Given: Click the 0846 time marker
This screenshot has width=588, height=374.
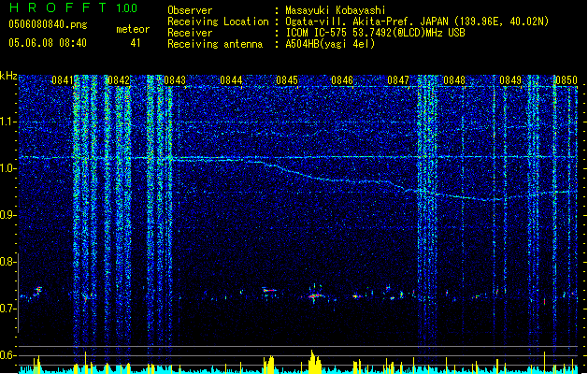Looking at the screenshot, I should click(x=342, y=80).
